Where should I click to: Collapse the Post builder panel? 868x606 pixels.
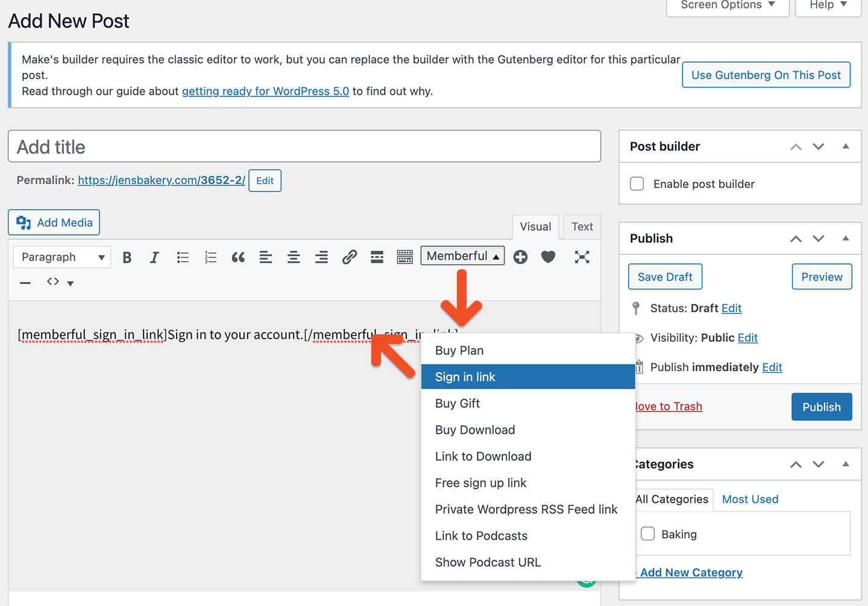pos(846,146)
